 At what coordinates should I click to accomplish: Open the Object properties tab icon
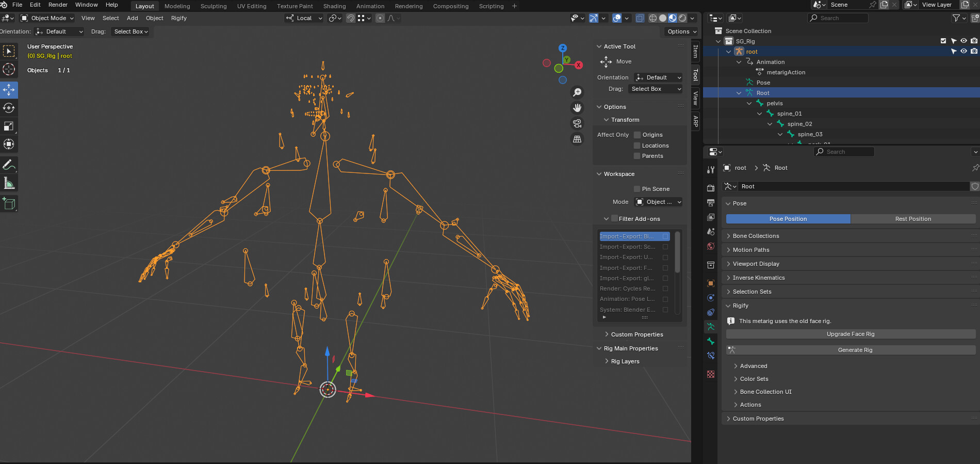click(x=711, y=283)
